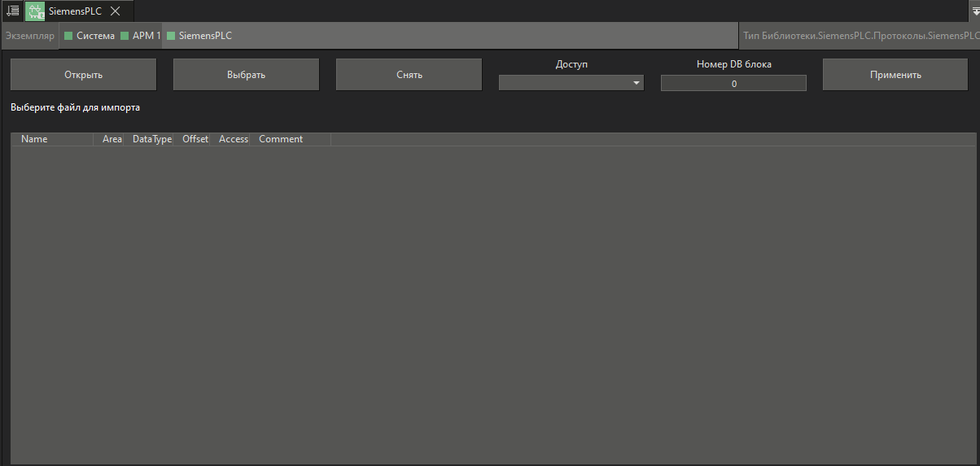Click green square icon beside SiemensPLC breadcrumb
This screenshot has width=980, height=466.
171,36
